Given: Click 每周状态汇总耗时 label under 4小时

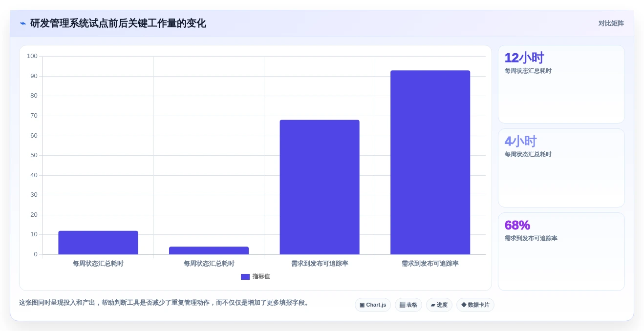Looking at the screenshot, I should (528, 155).
